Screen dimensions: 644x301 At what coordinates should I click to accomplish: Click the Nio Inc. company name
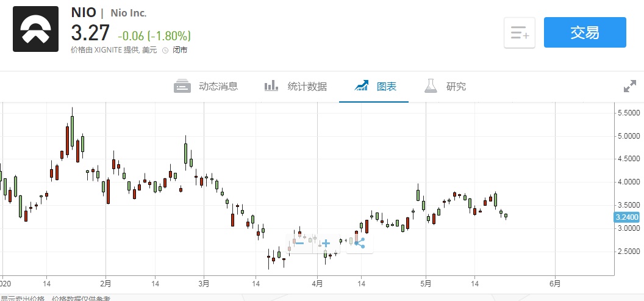(x=129, y=13)
